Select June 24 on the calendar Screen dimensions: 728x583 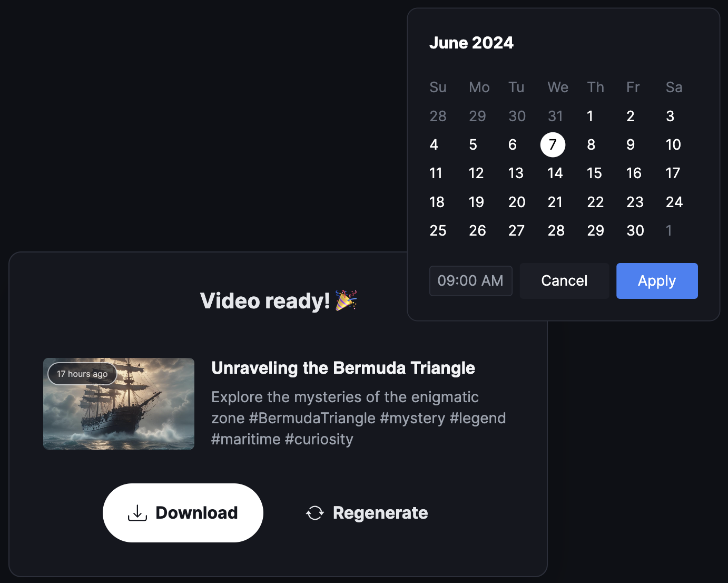tap(674, 202)
